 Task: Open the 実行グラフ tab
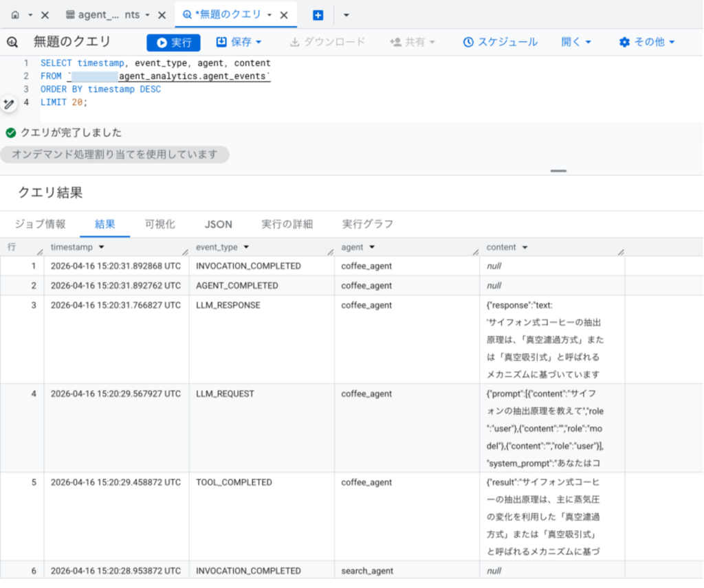[x=368, y=224]
